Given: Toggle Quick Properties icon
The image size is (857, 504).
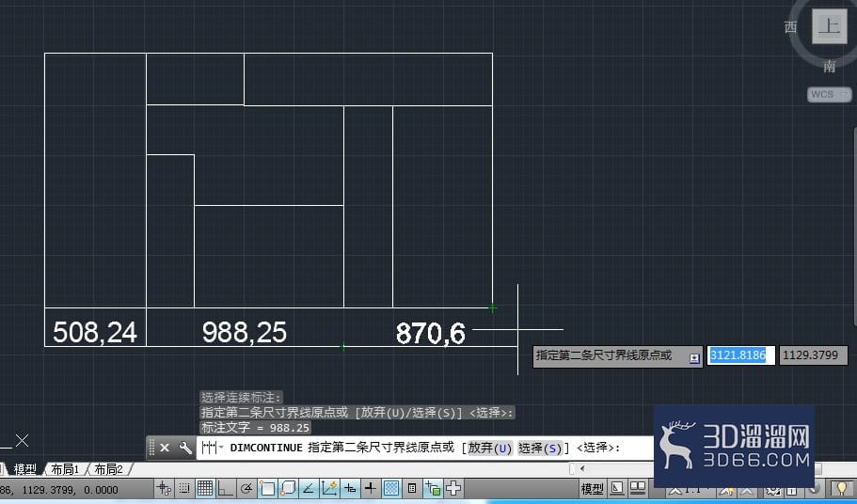Looking at the screenshot, I should point(412,488).
